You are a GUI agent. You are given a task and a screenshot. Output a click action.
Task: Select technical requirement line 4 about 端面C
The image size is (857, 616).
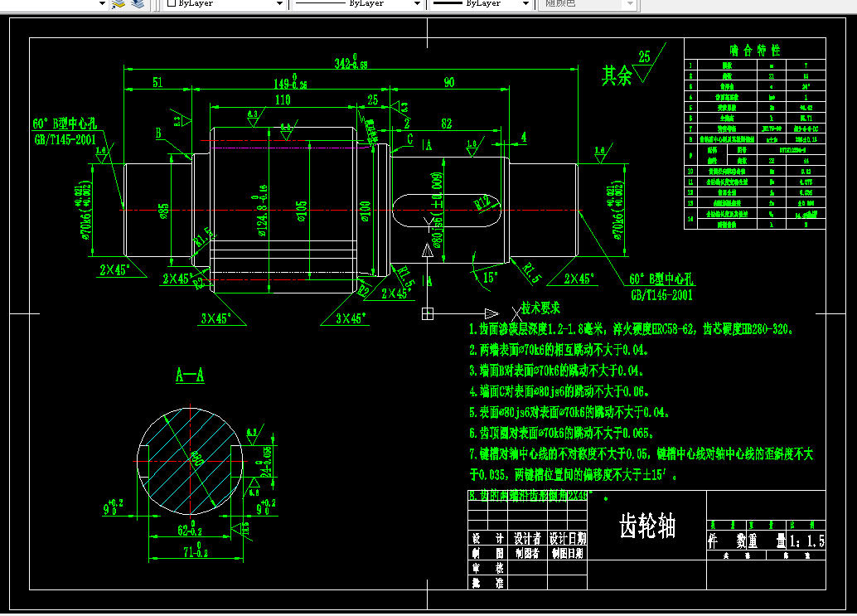559,391
